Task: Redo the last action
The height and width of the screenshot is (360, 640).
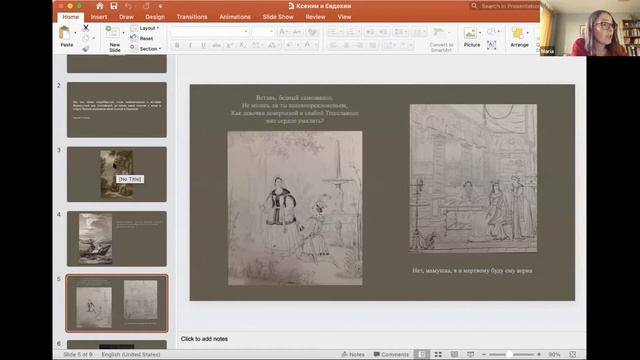Action: (x=146, y=6)
